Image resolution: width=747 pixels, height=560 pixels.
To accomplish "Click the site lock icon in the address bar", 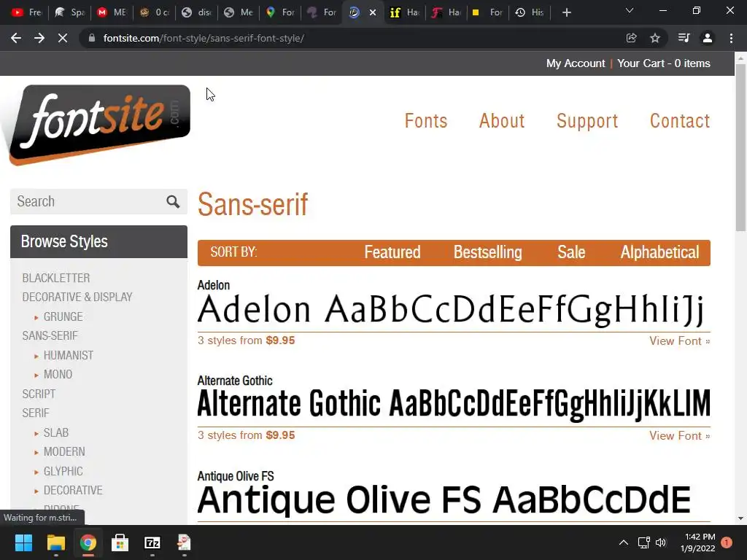I will [x=92, y=38].
